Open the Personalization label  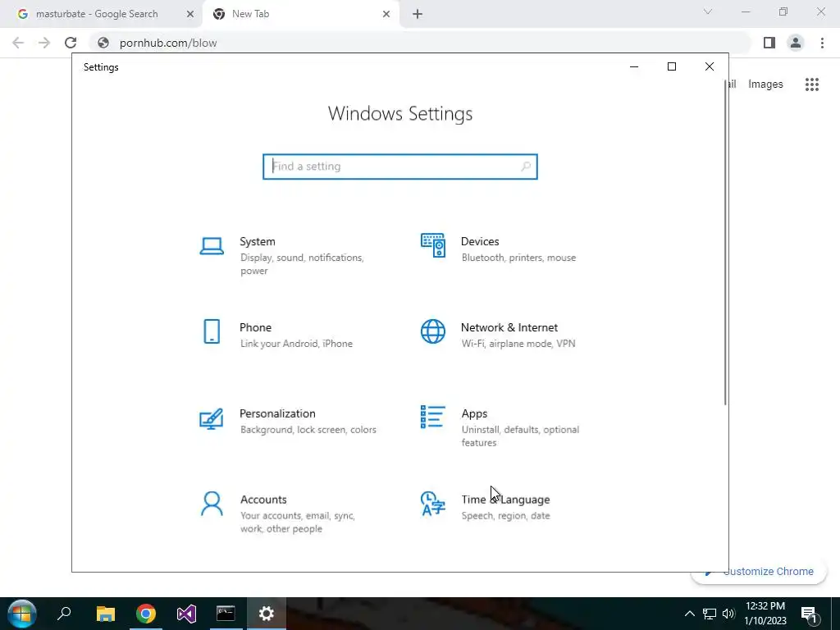pyautogui.click(x=277, y=413)
